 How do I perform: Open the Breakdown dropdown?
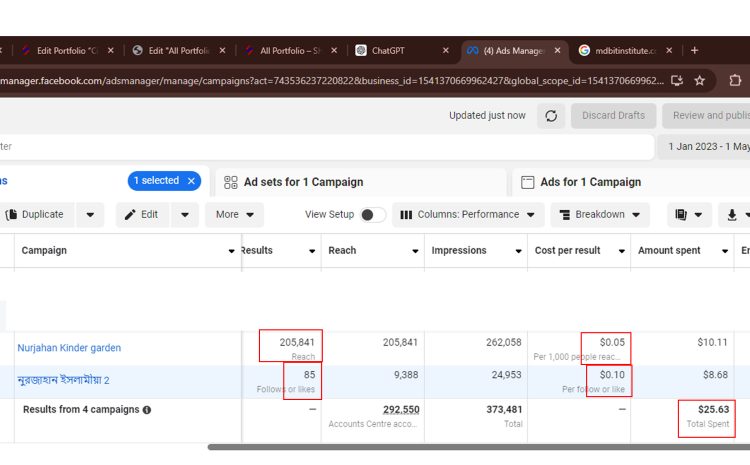(599, 214)
